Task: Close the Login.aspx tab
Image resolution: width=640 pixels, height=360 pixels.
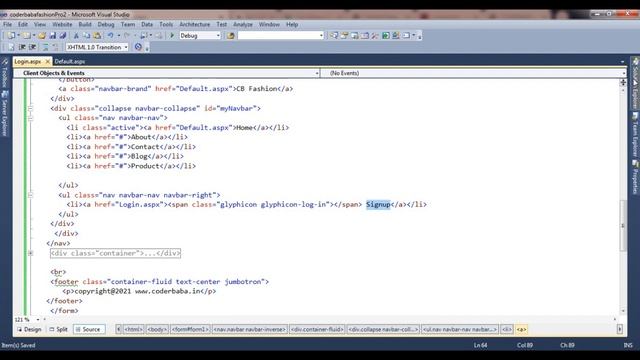Action: pyautogui.click(x=48, y=61)
